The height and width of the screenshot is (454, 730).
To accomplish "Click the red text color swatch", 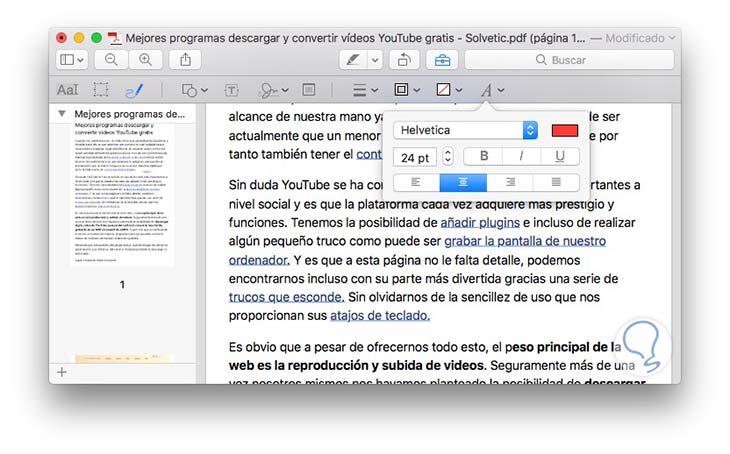I will [565, 130].
